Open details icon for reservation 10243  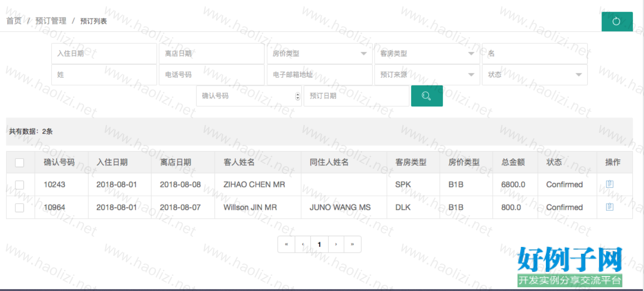point(609,184)
